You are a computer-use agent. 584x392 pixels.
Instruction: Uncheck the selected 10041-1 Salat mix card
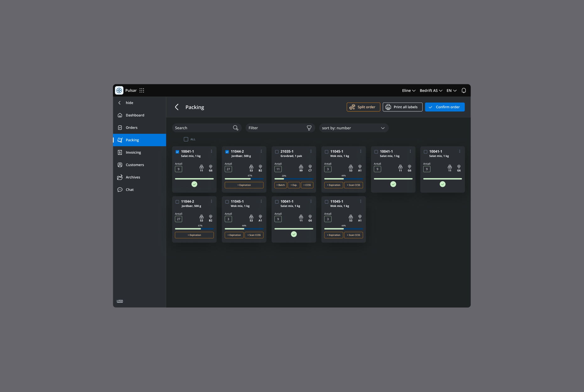177,152
